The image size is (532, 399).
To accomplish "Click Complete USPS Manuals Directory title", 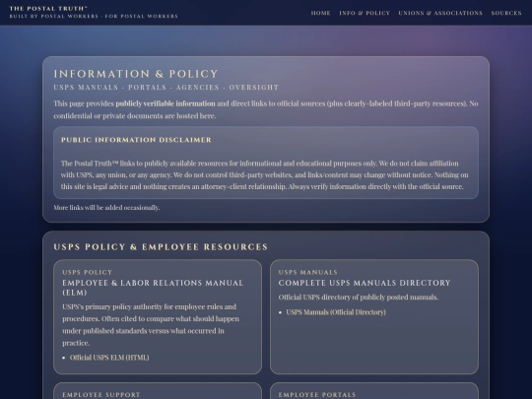I will click(365, 283).
